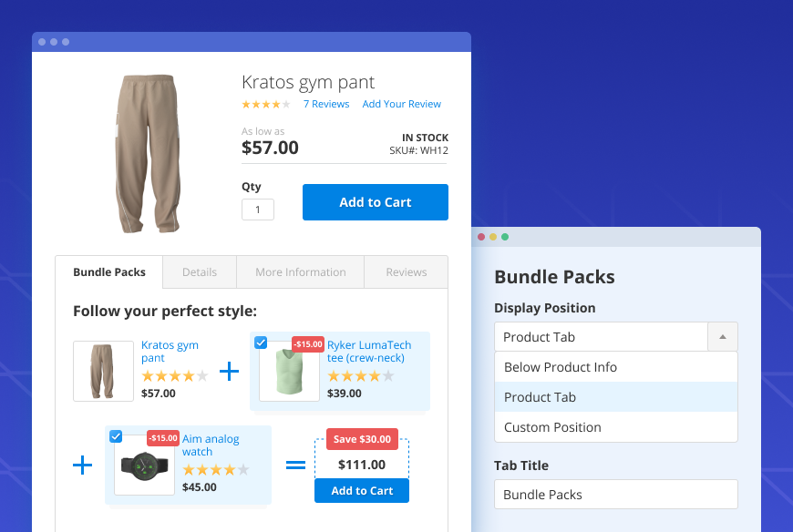This screenshot has height=532, width=793.
Task: Click the Save $30.00 badge
Action: click(x=362, y=439)
